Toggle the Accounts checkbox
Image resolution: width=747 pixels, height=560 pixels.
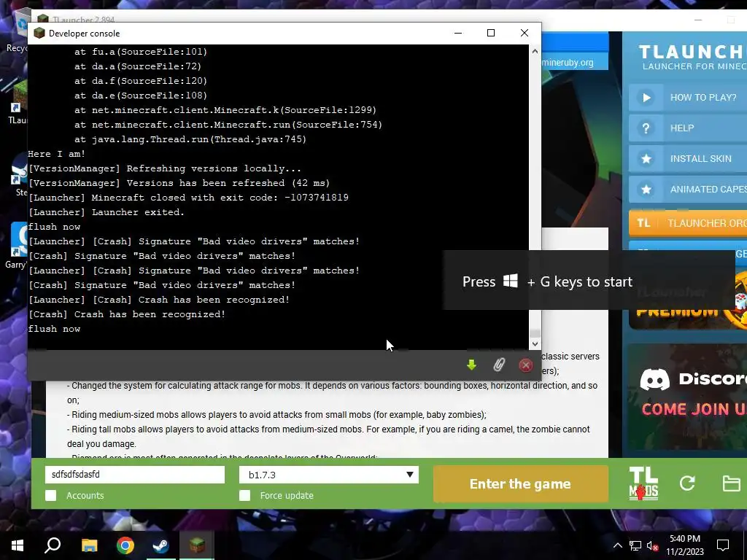click(50, 496)
